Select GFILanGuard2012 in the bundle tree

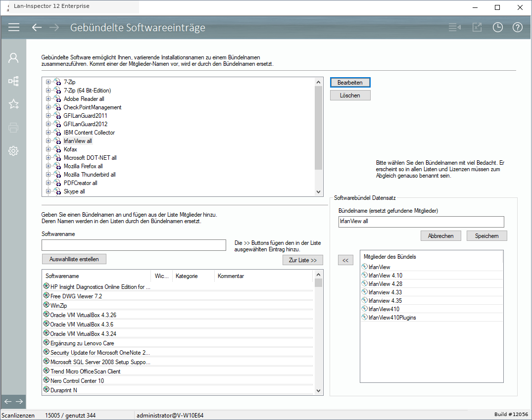pyautogui.click(x=86, y=124)
